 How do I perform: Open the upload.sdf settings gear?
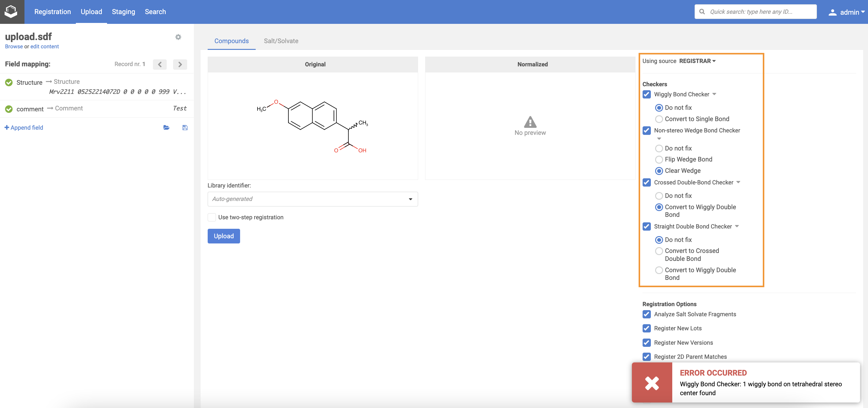(x=178, y=37)
